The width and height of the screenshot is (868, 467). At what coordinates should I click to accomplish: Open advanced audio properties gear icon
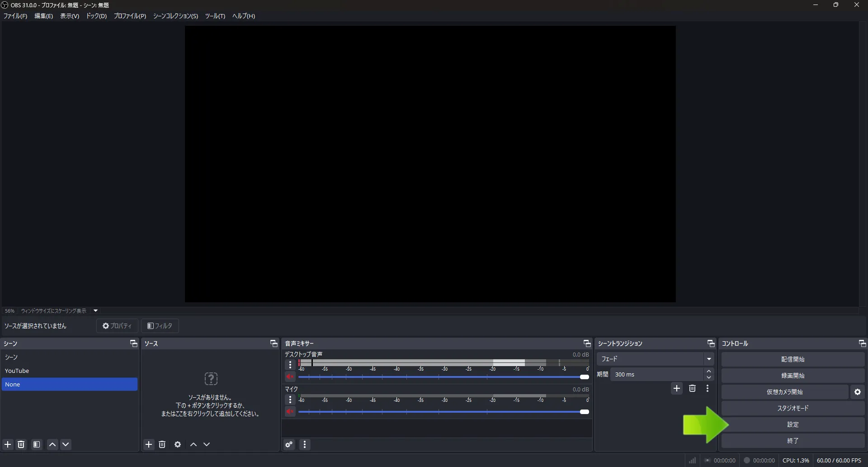(x=289, y=445)
